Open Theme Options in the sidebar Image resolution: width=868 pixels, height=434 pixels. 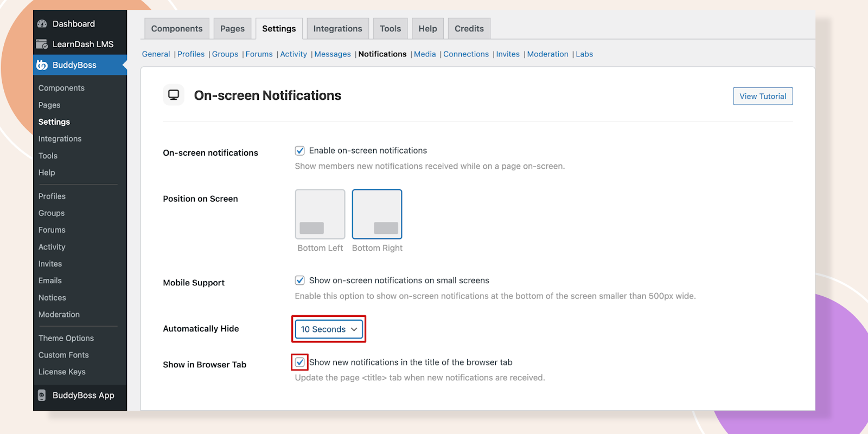[66, 338]
